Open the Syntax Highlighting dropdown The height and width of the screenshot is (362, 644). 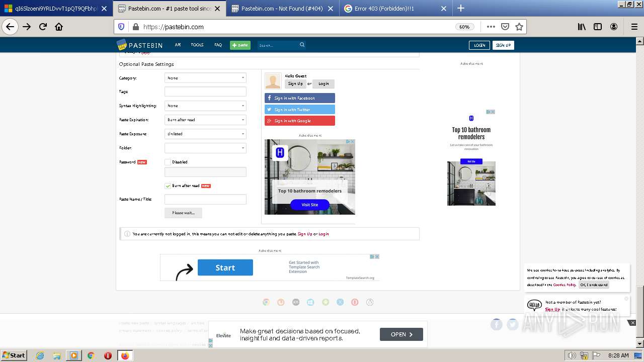click(205, 106)
